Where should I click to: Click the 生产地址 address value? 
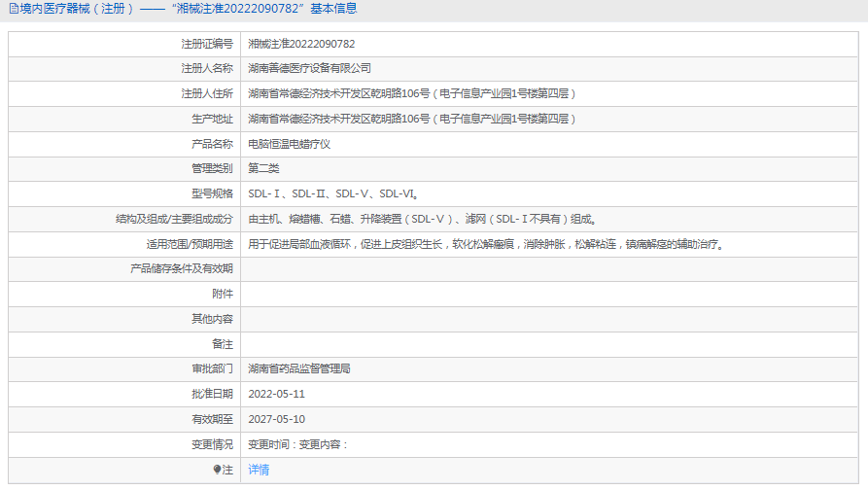point(412,119)
